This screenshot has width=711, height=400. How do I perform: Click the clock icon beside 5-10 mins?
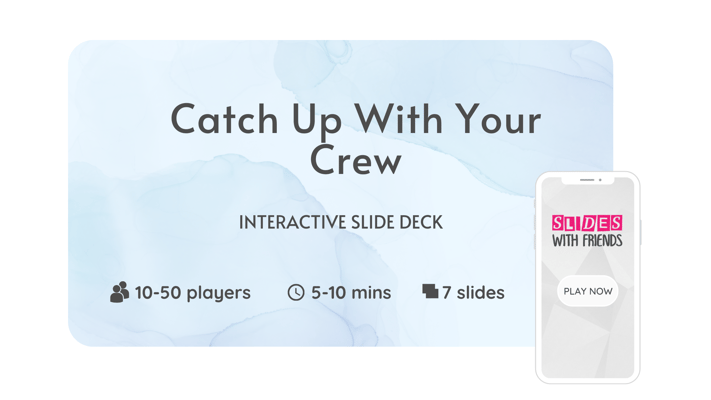point(296,293)
